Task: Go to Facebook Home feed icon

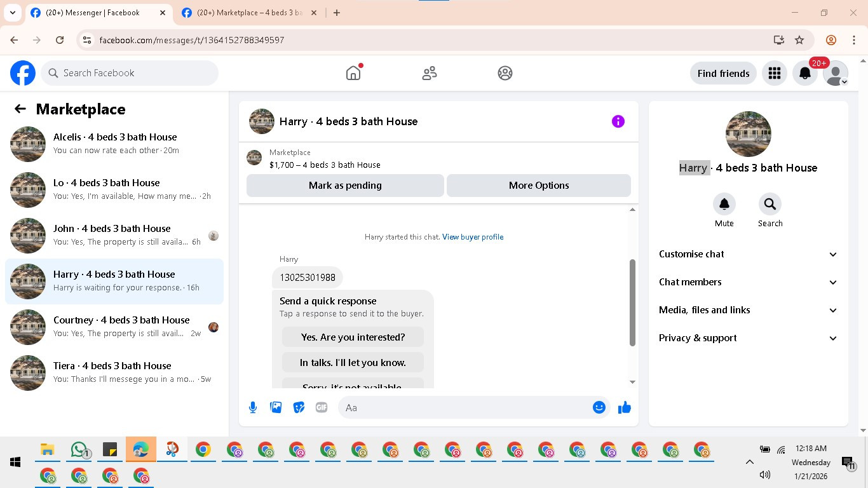Action: (x=353, y=73)
